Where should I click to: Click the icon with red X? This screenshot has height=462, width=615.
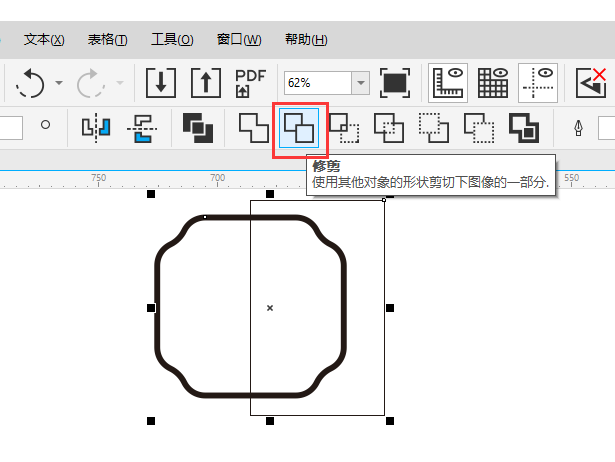click(591, 83)
